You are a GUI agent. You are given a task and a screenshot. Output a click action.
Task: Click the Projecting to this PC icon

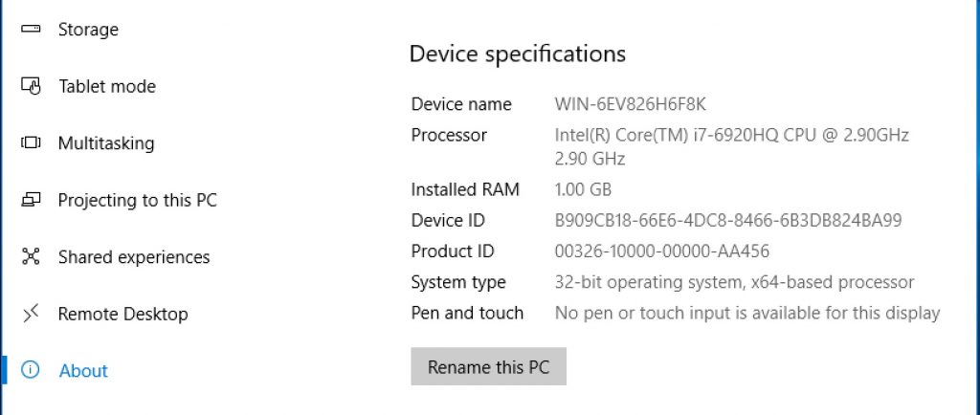click(x=31, y=200)
